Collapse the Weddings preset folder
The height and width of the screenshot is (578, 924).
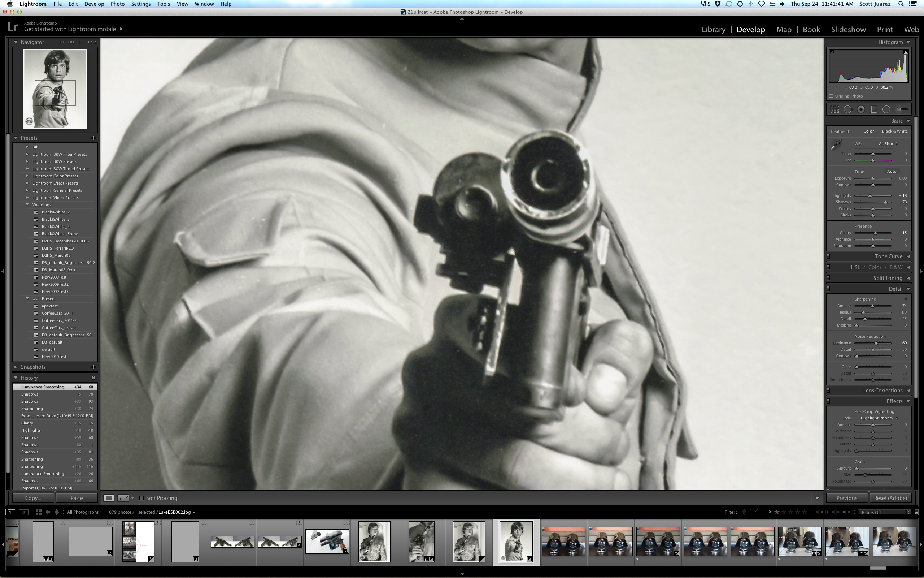27,204
